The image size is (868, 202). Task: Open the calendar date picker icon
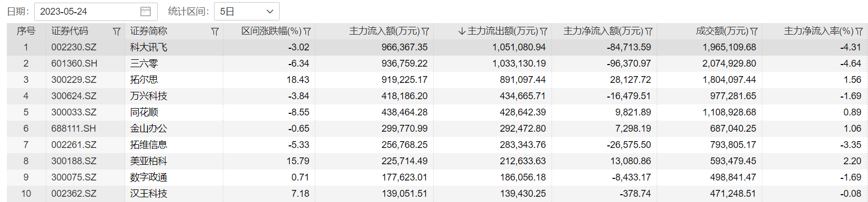[x=146, y=11]
